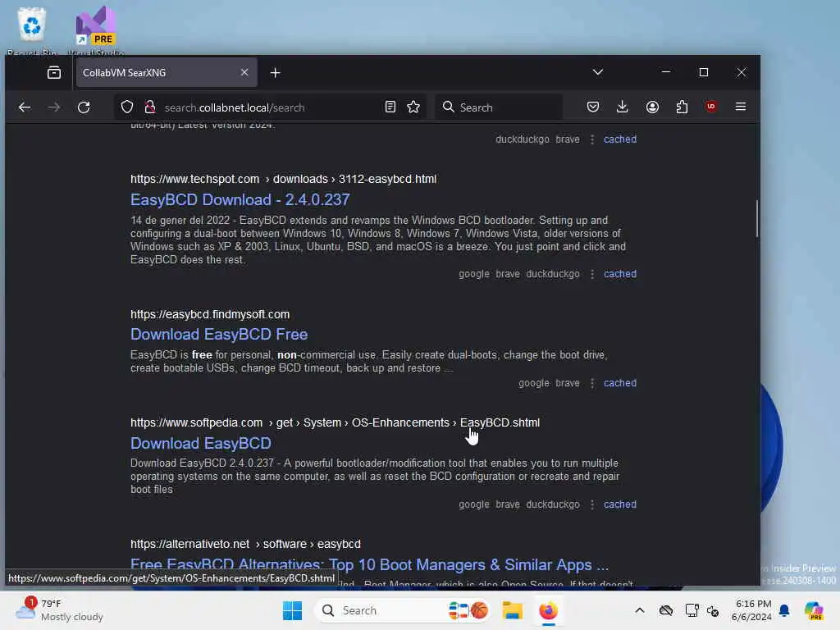Go back to previous page
This screenshot has height=630, width=840.
tap(25, 107)
